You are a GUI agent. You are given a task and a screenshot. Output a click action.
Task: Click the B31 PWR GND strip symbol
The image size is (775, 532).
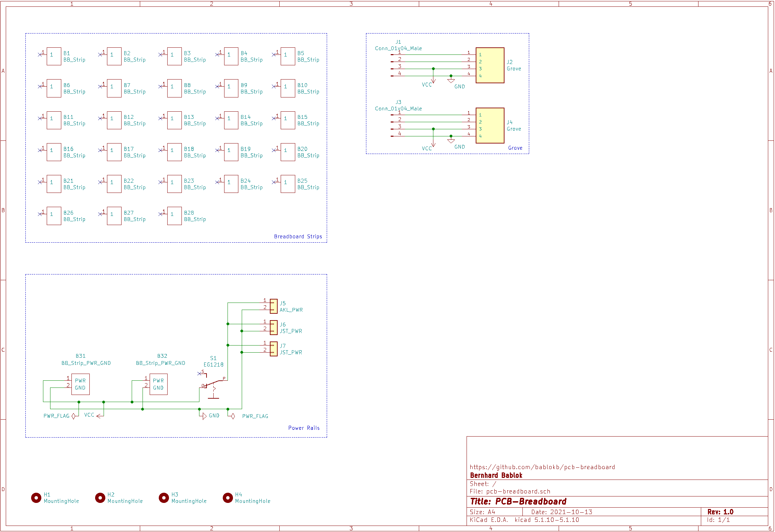click(80, 384)
